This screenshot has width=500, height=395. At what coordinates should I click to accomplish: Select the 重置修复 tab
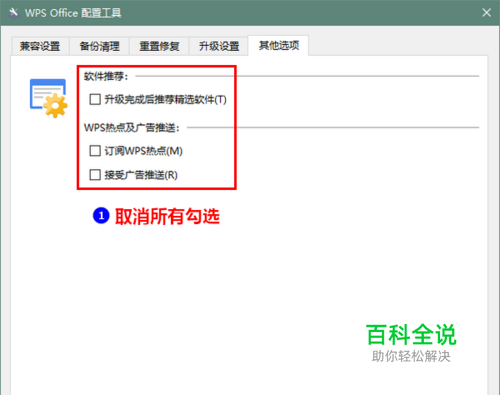point(159,46)
